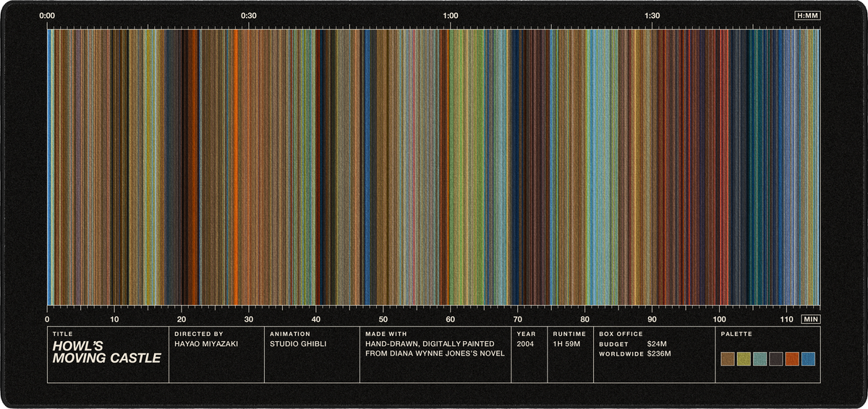This screenshot has height=409, width=868.
Task: Click the DIRECTED BY label
Action: (197, 334)
